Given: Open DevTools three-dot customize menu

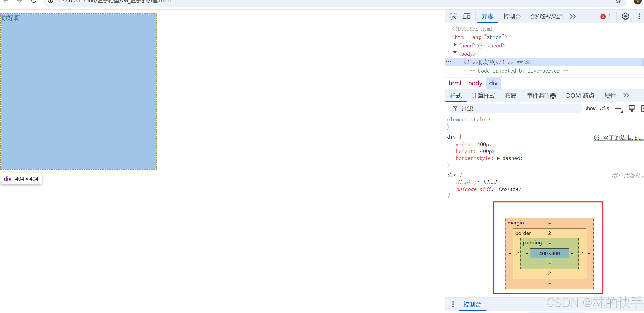Looking at the screenshot, I should pyautogui.click(x=639, y=17).
